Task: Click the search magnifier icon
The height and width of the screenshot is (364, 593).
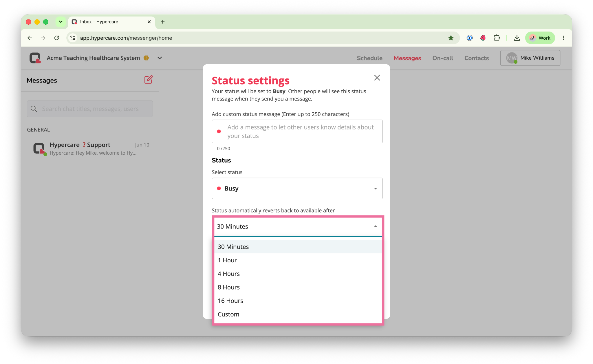Action: (34, 109)
